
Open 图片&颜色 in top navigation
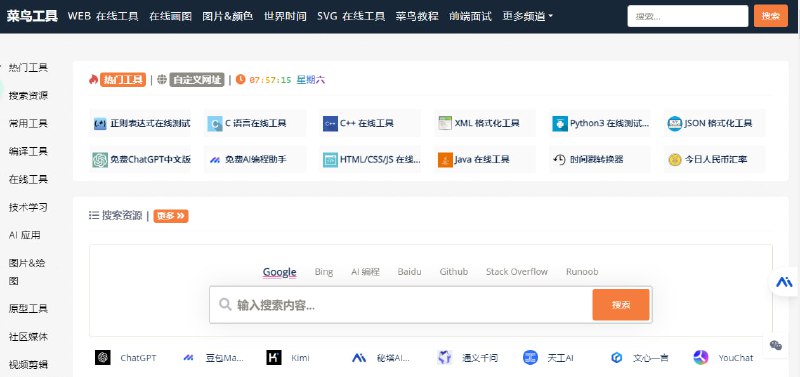(x=228, y=16)
